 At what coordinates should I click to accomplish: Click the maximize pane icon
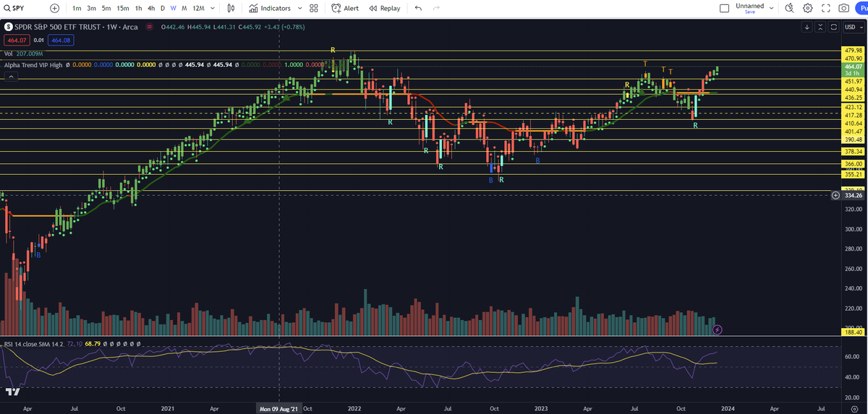tap(833, 27)
